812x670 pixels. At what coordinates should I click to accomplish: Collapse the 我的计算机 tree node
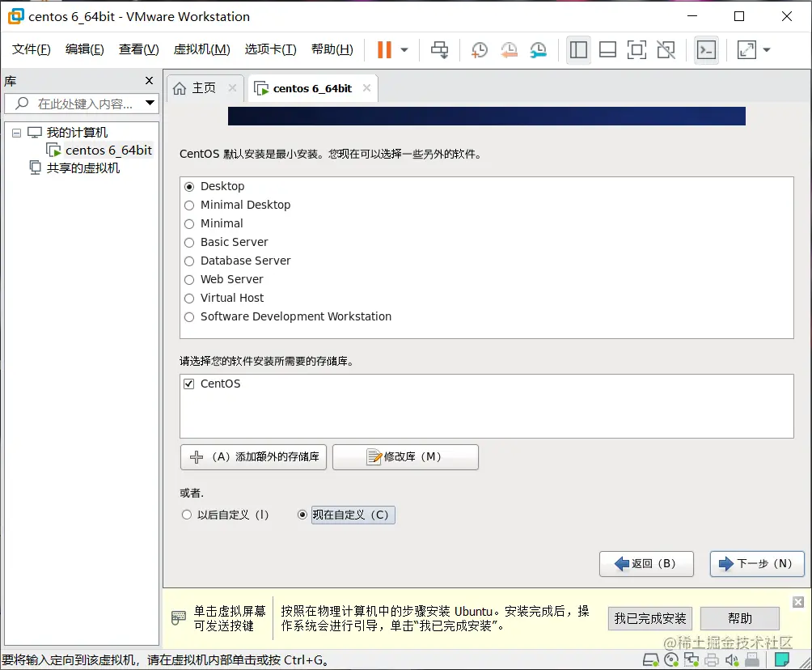[x=16, y=134]
